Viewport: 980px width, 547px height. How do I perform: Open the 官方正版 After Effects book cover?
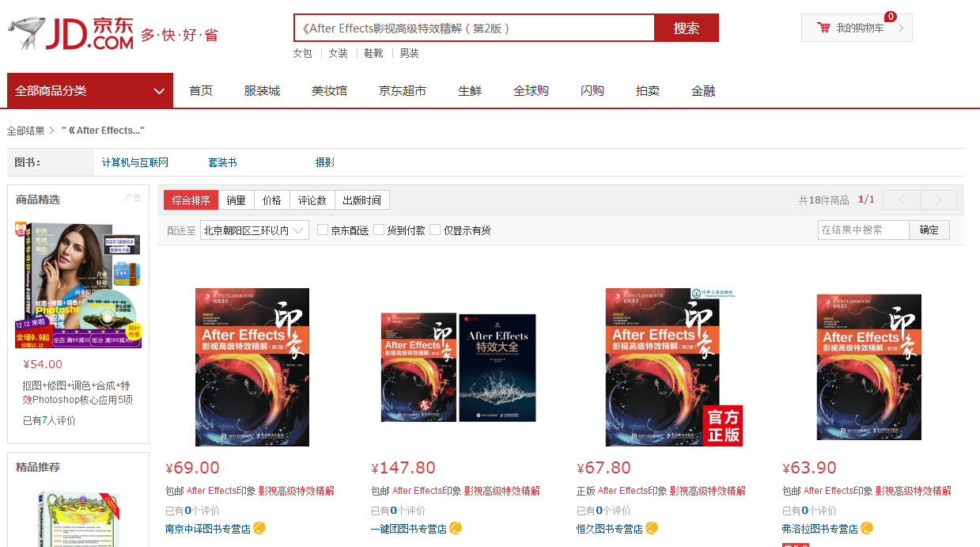674,367
